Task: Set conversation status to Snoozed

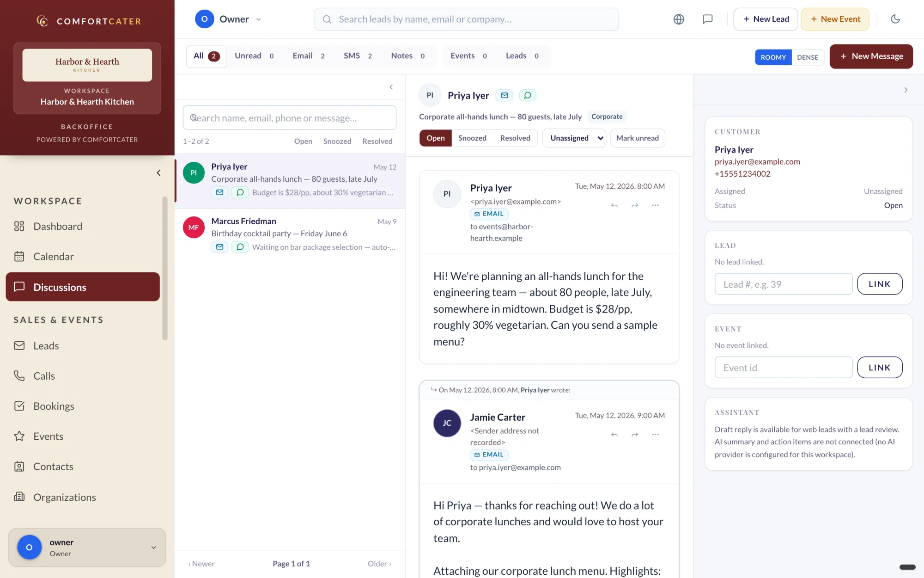Action: (x=472, y=138)
